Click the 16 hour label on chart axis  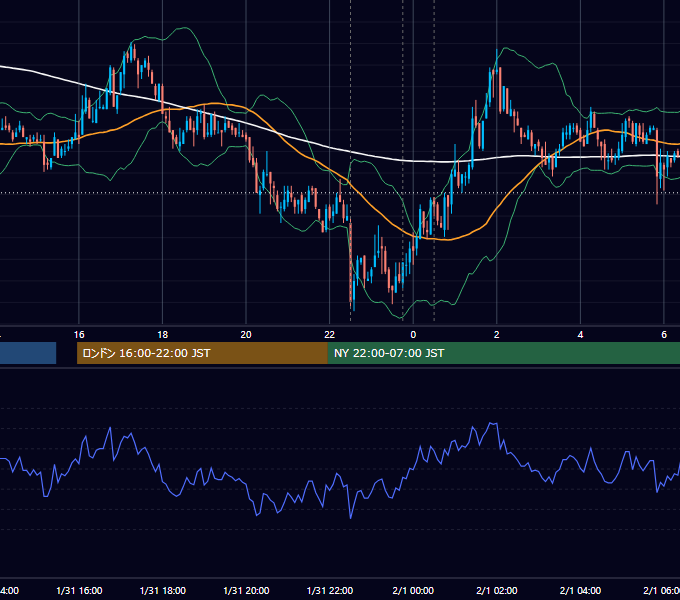click(79, 335)
